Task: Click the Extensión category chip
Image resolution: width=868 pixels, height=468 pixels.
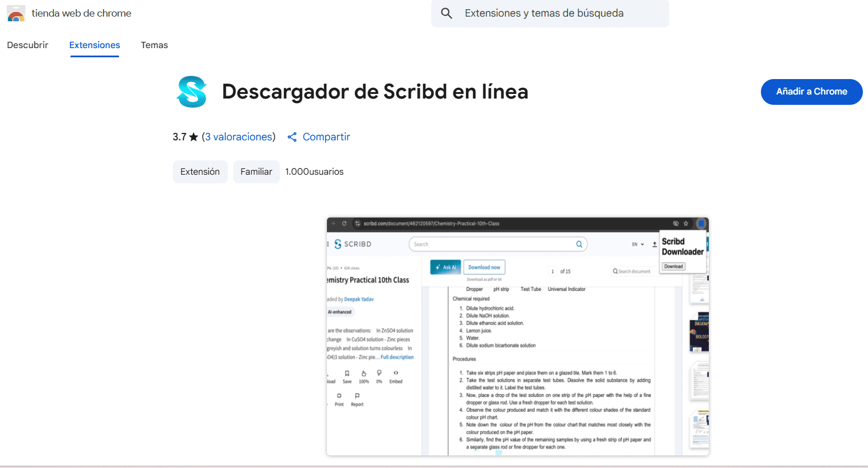Action: pos(200,172)
